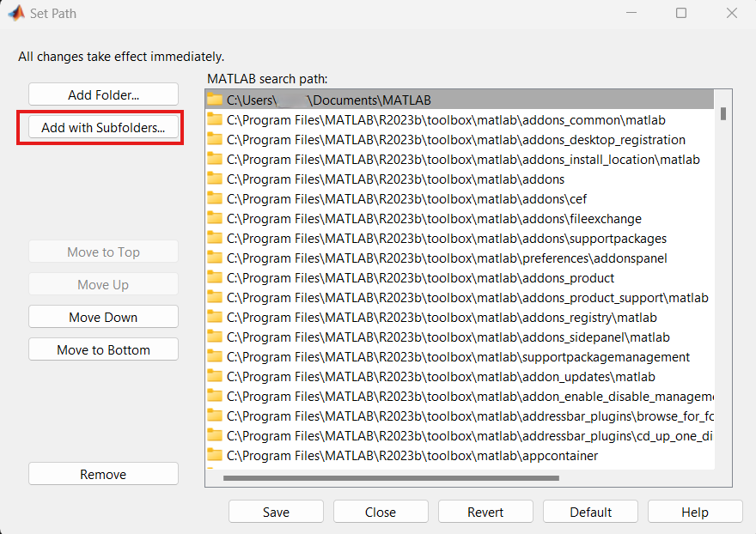Select path ending addons_common\matlab
This screenshot has width=756, height=534.
coord(460,119)
